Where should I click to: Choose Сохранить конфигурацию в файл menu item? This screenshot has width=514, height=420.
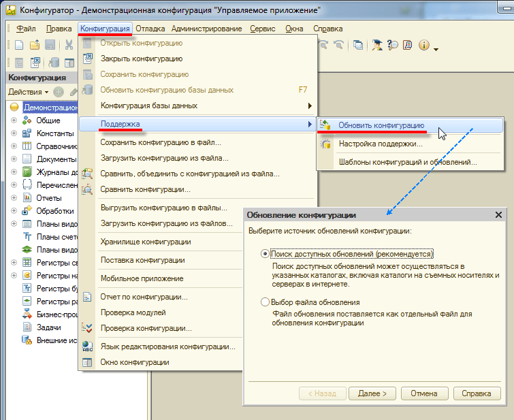click(196, 142)
